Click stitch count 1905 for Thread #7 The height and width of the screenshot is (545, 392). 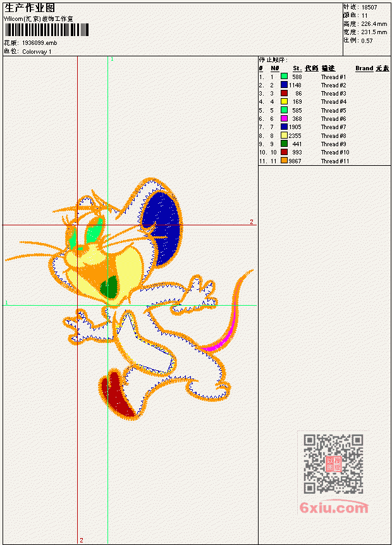coord(295,127)
